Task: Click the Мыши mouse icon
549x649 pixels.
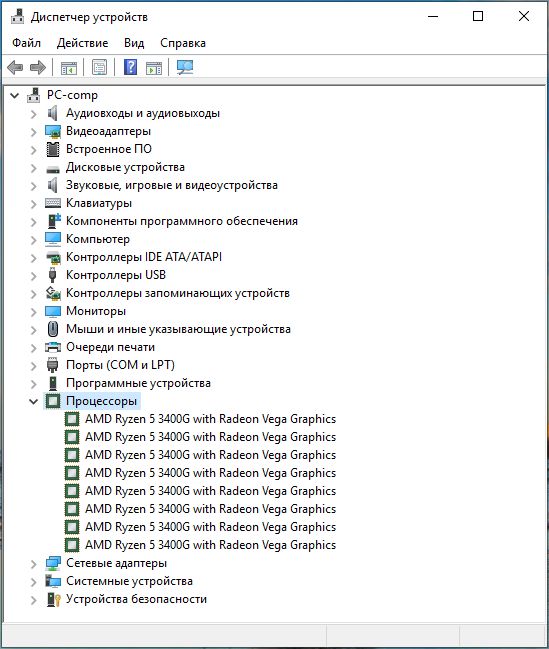Action: coord(53,329)
